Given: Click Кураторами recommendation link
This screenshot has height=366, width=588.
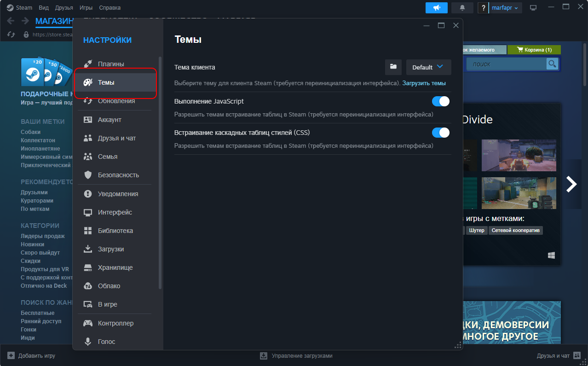Looking at the screenshot, I should (x=37, y=201).
